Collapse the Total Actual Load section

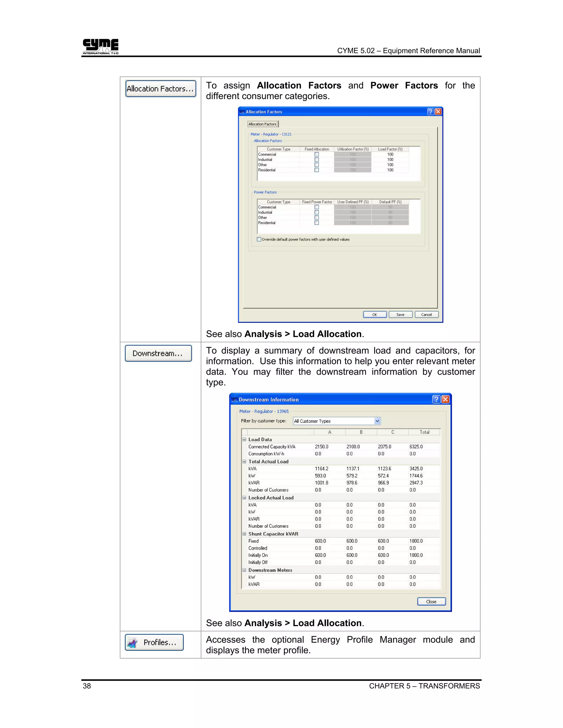click(x=244, y=462)
